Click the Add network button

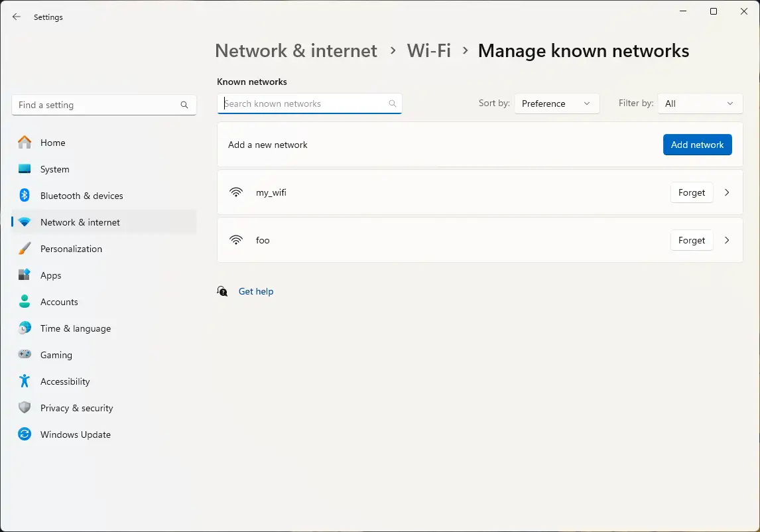[697, 145]
